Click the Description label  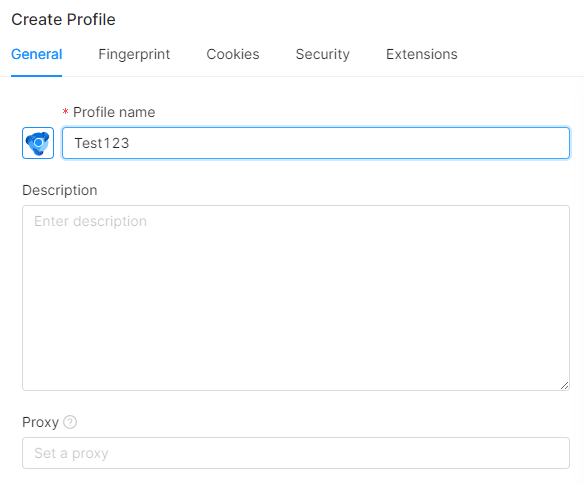[x=60, y=190]
